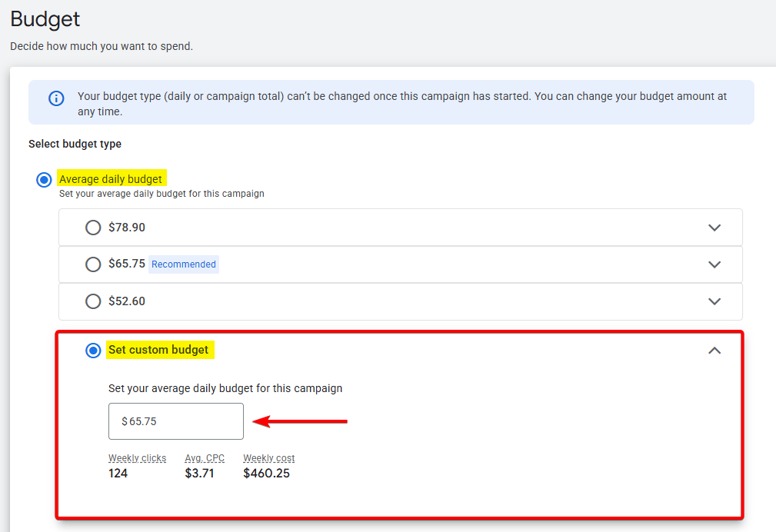This screenshot has width=776, height=532.
Task: Select the Set custom budget option
Action: (x=93, y=350)
